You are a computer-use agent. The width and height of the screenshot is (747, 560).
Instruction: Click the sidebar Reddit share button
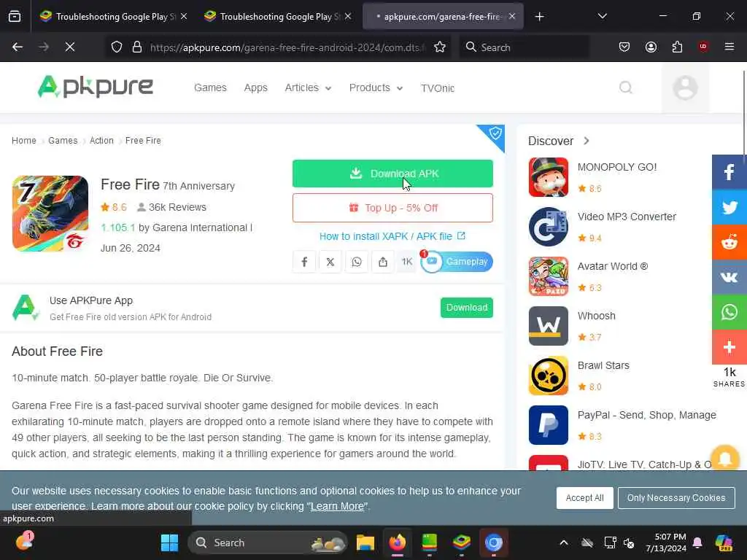[x=729, y=242]
